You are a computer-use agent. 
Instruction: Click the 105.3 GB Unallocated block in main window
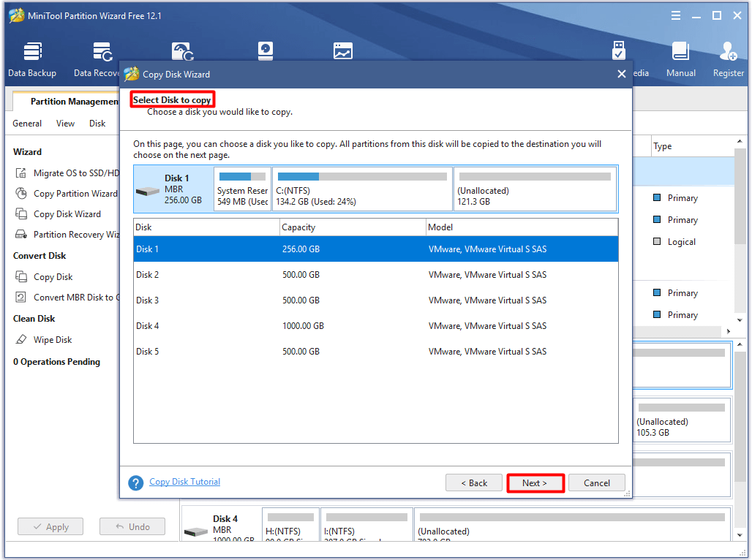682,420
